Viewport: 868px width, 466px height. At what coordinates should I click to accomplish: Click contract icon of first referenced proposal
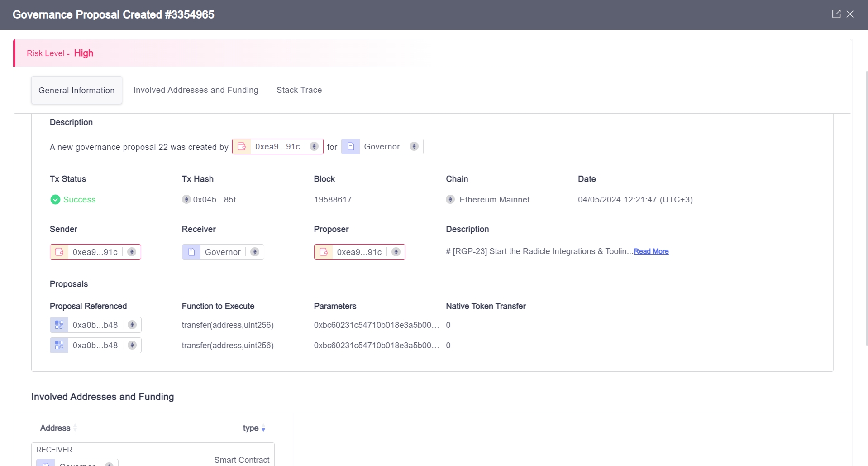tap(59, 325)
